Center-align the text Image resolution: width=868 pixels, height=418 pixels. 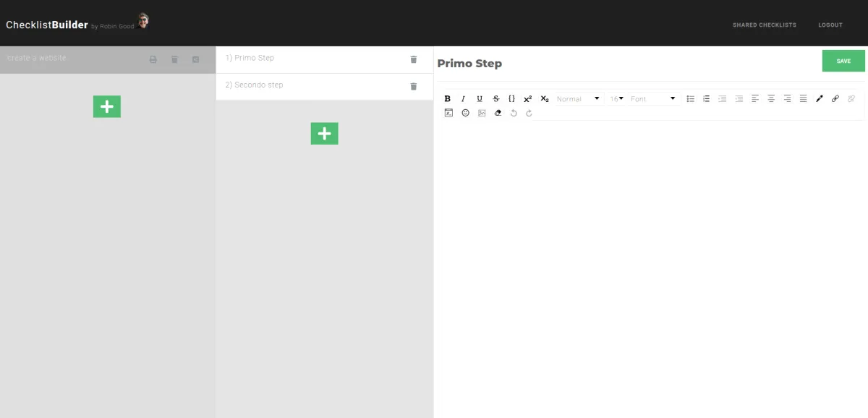pos(771,98)
